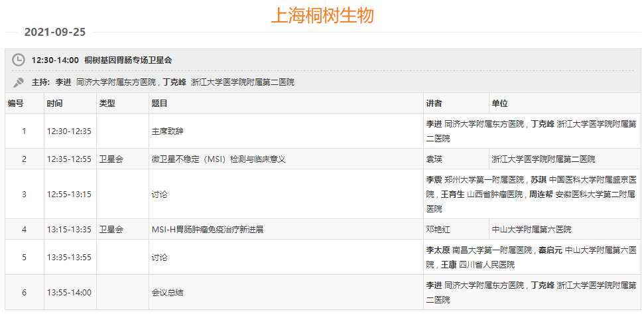Click the 编号 column header
644x316 pixels.
click(16, 104)
